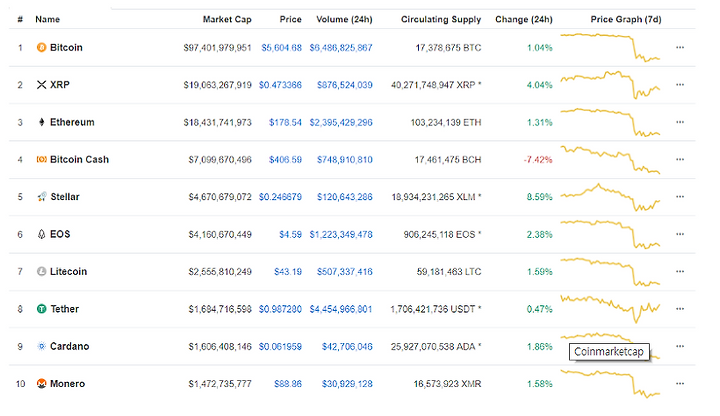Click the EOS logo icon
The height and width of the screenshot is (416, 720).
click(41, 234)
